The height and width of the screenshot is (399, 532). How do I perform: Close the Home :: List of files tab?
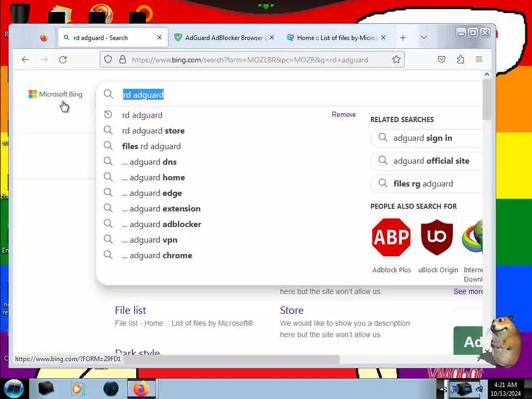click(x=383, y=37)
